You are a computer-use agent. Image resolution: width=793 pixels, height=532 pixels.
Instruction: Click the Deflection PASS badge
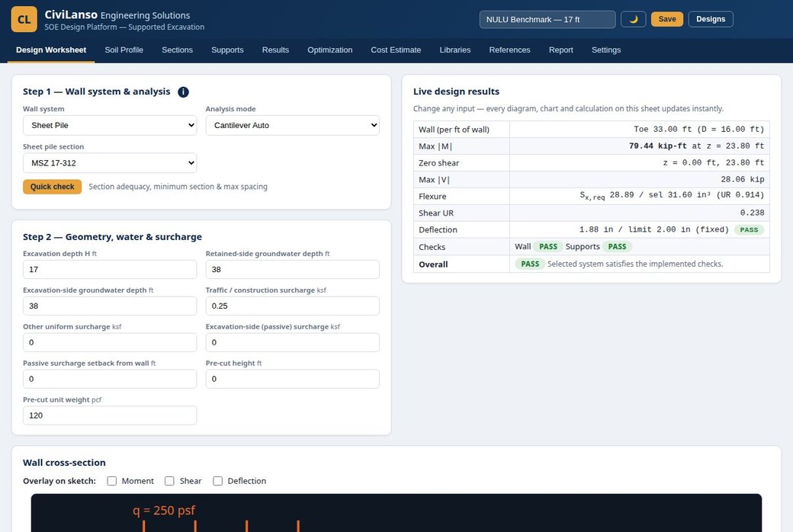click(749, 229)
